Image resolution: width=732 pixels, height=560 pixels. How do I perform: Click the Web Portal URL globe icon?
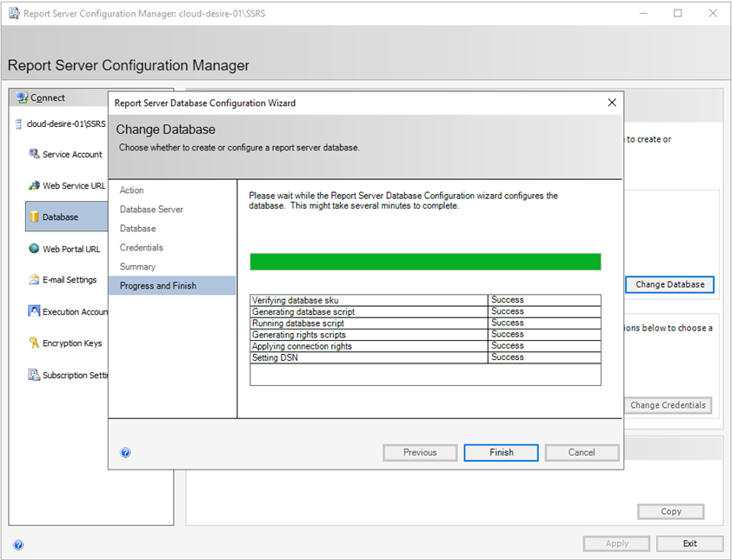click(34, 249)
